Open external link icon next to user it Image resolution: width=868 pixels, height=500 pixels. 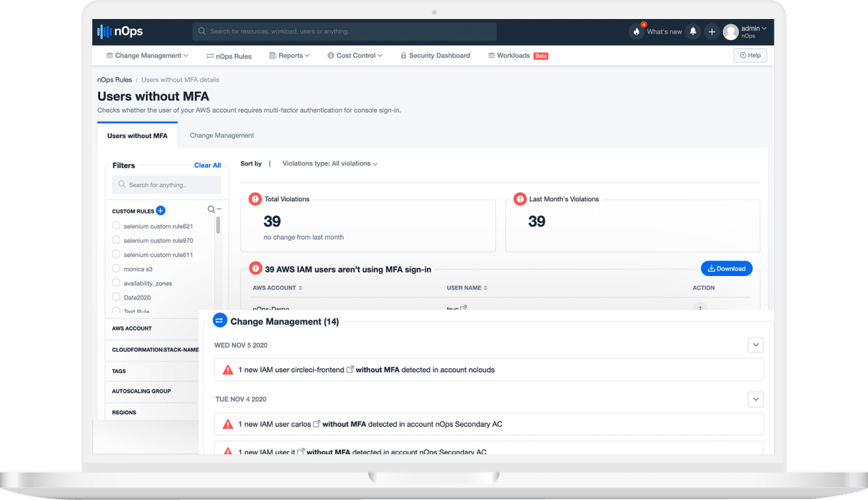[x=301, y=451]
